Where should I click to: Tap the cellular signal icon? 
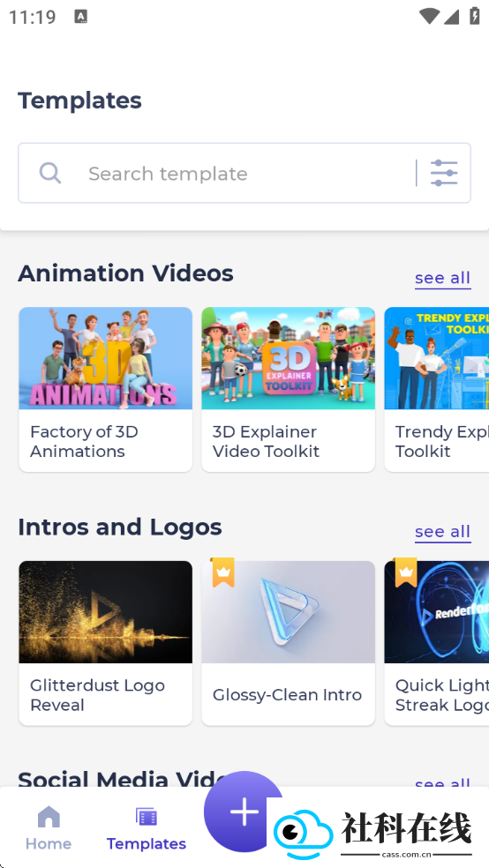451,16
